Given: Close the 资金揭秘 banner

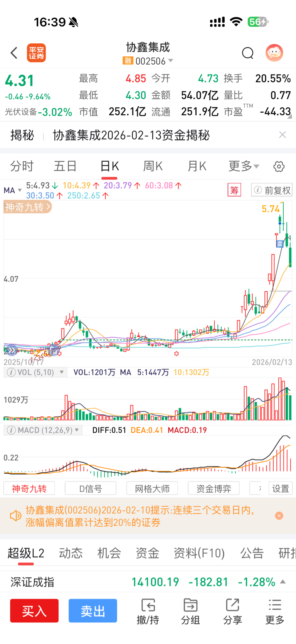Looking at the screenshot, I should tap(283, 135).
